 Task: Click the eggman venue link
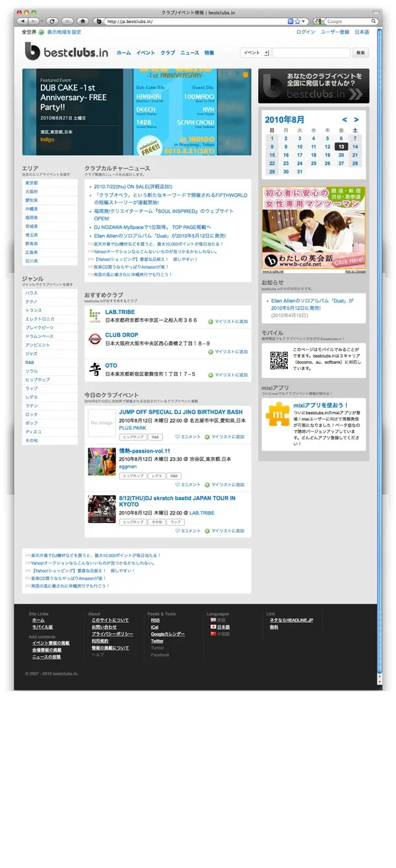[x=127, y=467]
